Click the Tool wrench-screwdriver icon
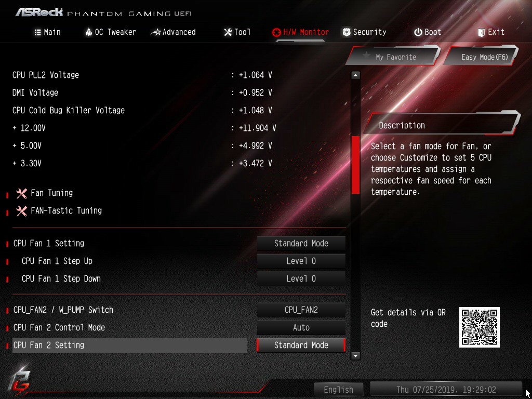Screen dimensions: 532x399 point(228,32)
